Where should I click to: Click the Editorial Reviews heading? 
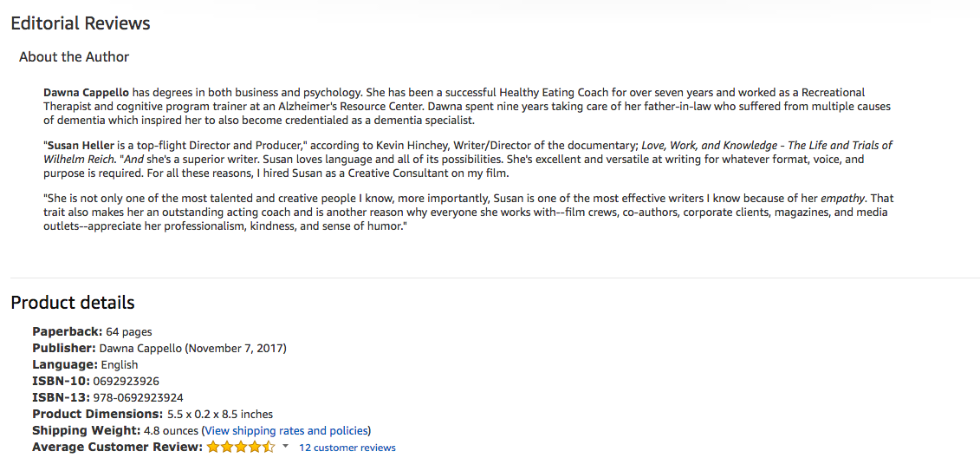[x=81, y=23]
